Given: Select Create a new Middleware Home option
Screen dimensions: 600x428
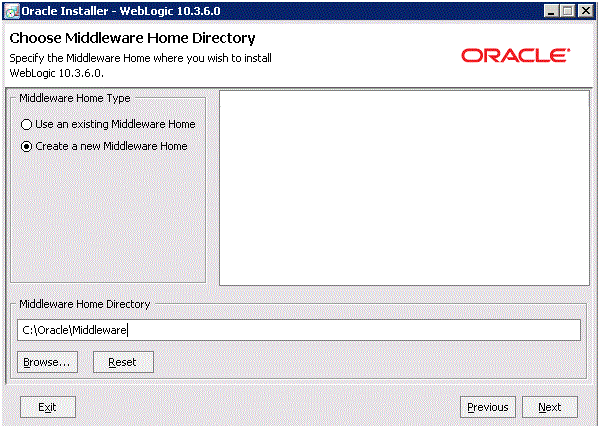Looking at the screenshot, I should point(104,146).
